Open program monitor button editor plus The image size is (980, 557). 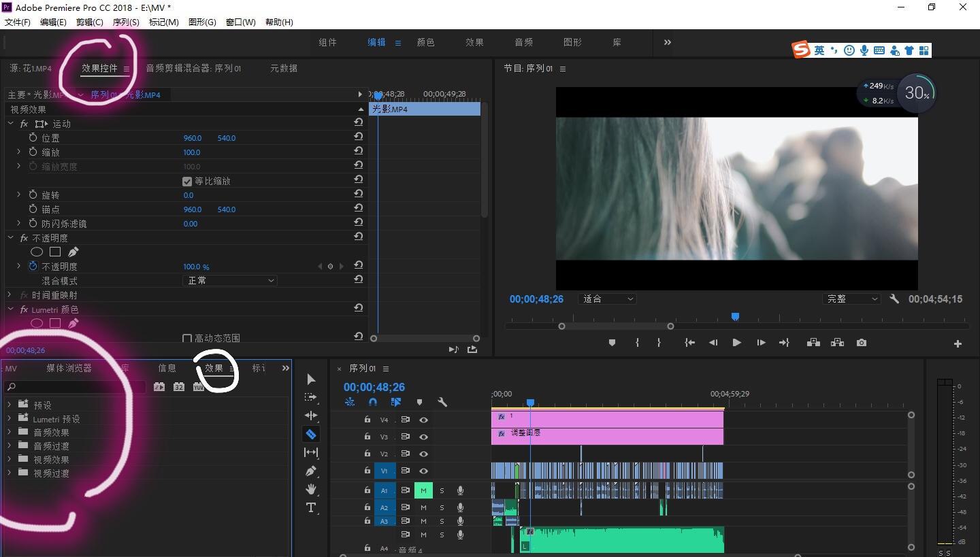coord(958,343)
